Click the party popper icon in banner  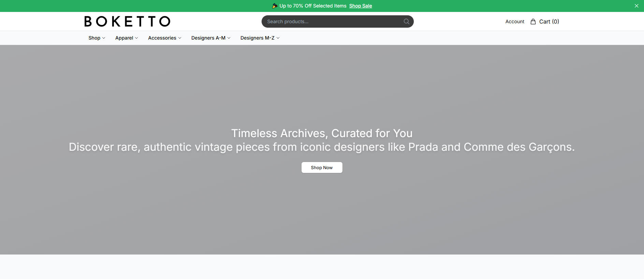pos(275,6)
